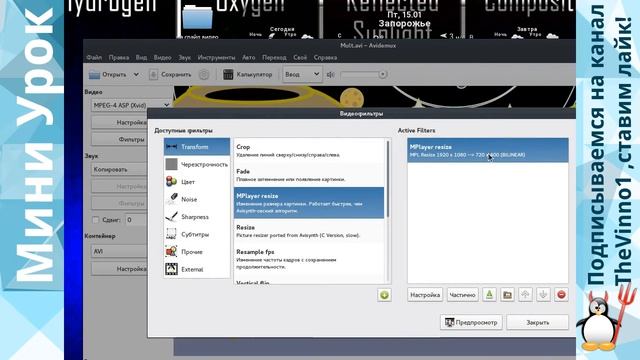
Task: Open the Калькулятор tool
Action: click(x=248, y=74)
